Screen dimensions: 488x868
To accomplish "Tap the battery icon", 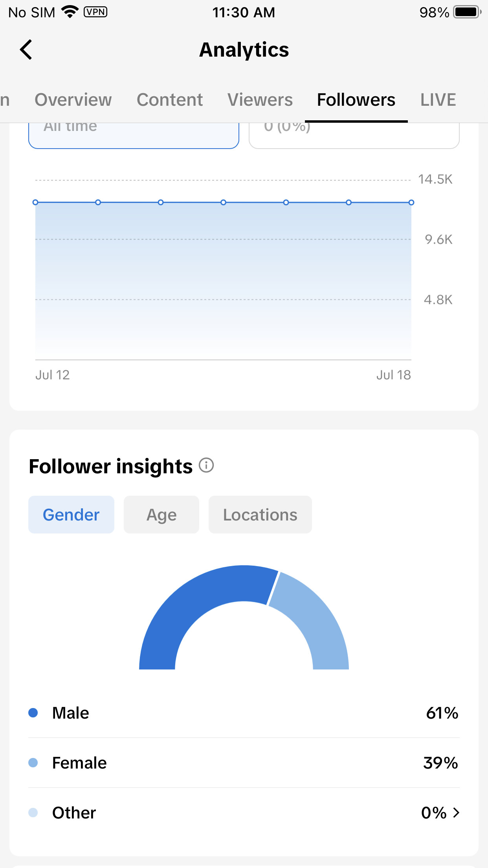I will click(x=467, y=12).
